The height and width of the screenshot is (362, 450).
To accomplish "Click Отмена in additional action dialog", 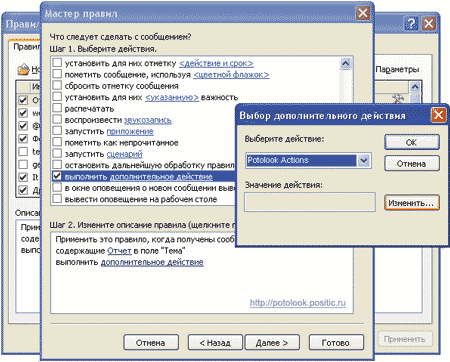I will tap(412, 164).
